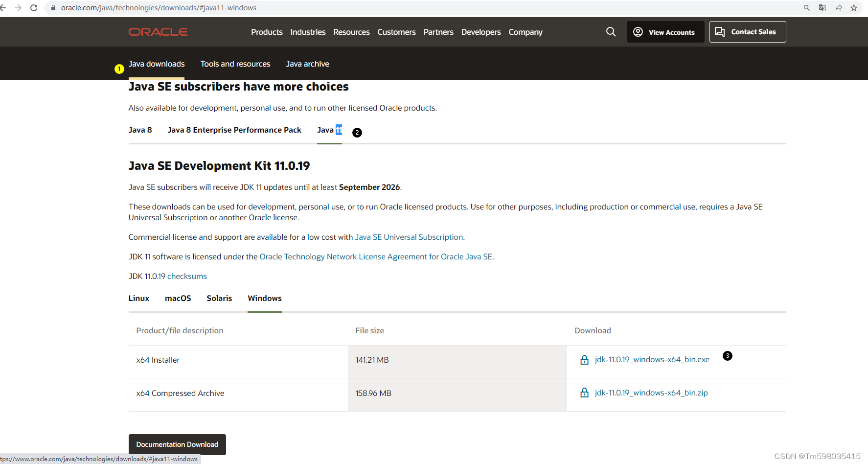Select the Java downloads tab
This screenshot has width=868, height=464.
click(157, 64)
